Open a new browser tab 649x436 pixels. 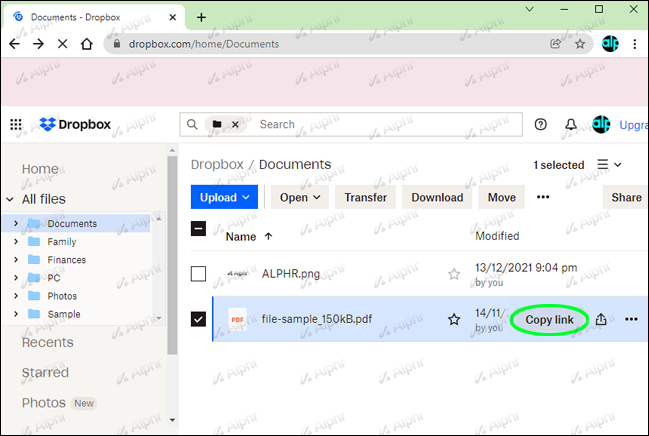201,17
